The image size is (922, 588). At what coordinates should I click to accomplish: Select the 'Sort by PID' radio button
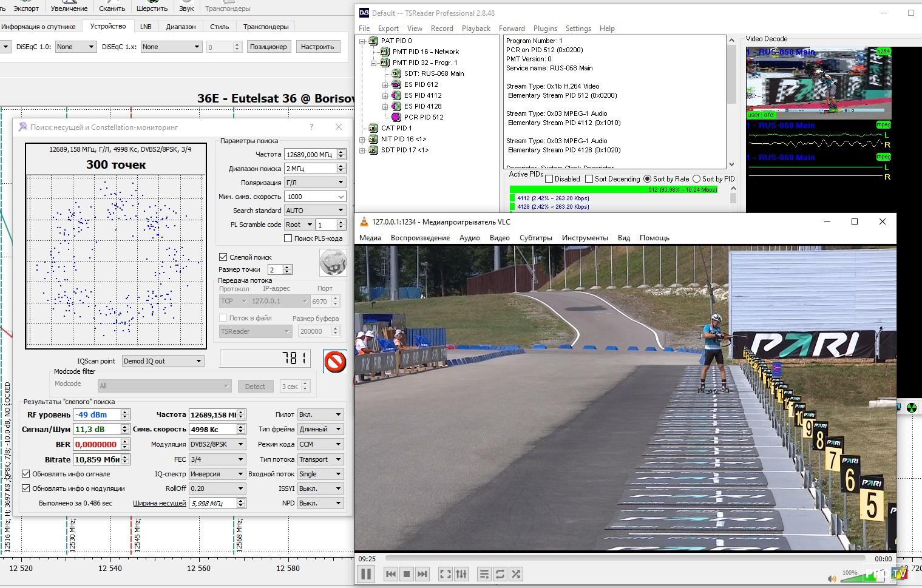pyautogui.click(x=697, y=179)
